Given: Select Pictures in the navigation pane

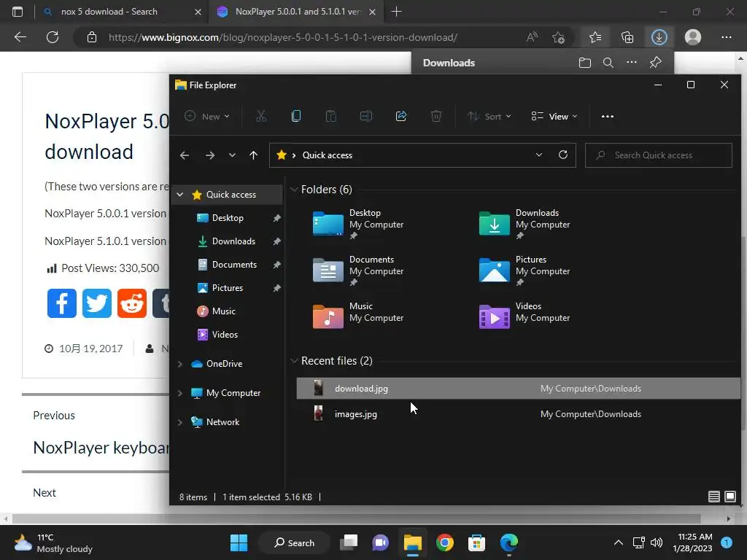Looking at the screenshot, I should pyautogui.click(x=228, y=287).
